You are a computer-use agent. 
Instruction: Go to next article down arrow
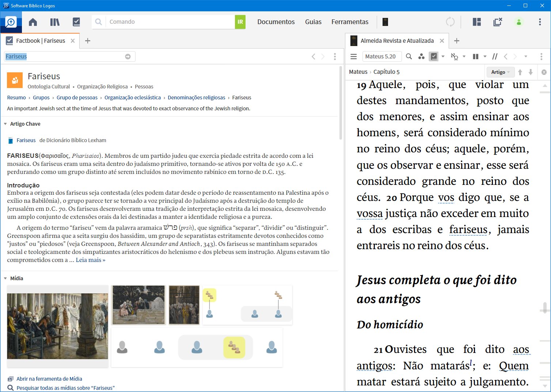pos(531,72)
